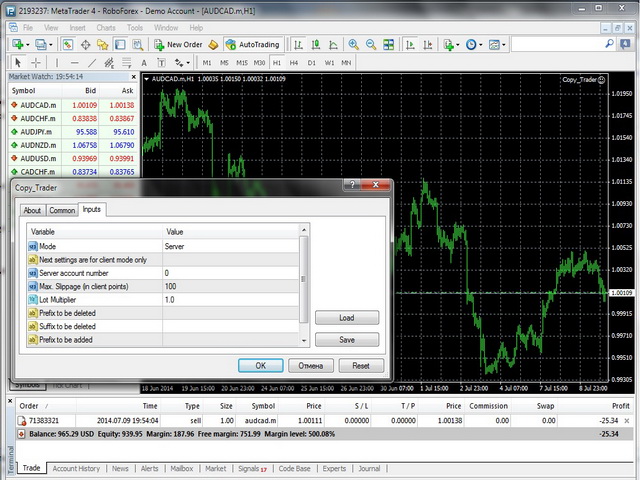Toggle chart auto scroll icon
This screenshot has height=480, width=640.
point(410,44)
